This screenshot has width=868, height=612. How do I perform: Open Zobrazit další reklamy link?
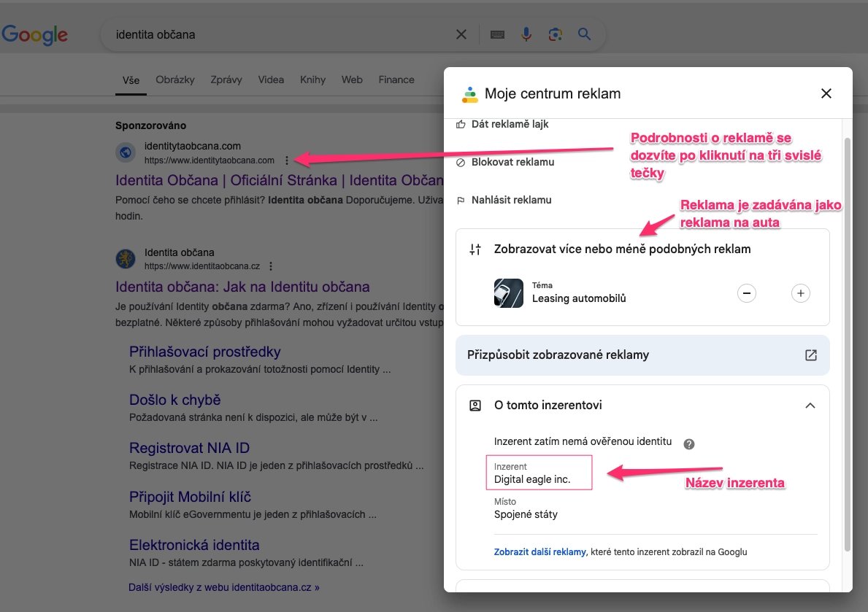539,551
